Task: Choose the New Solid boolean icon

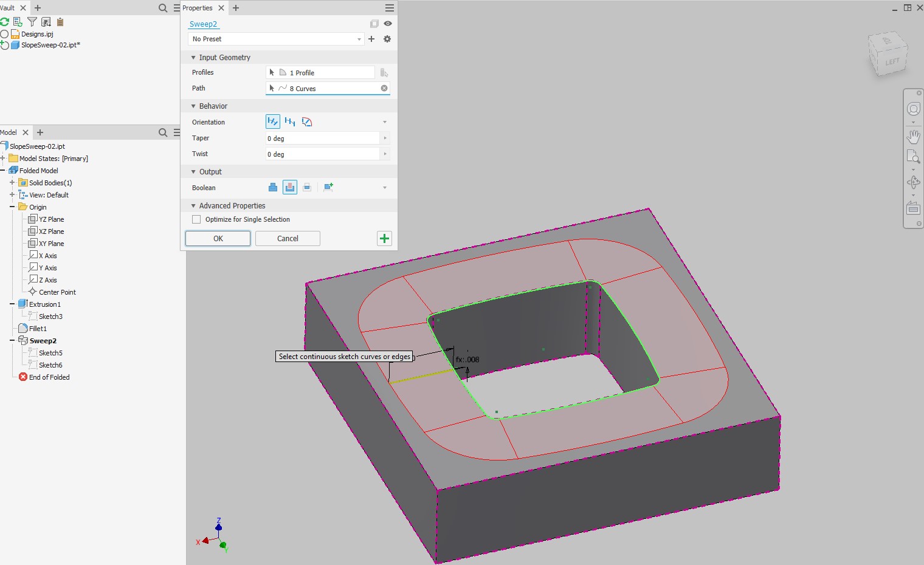Action: (328, 187)
